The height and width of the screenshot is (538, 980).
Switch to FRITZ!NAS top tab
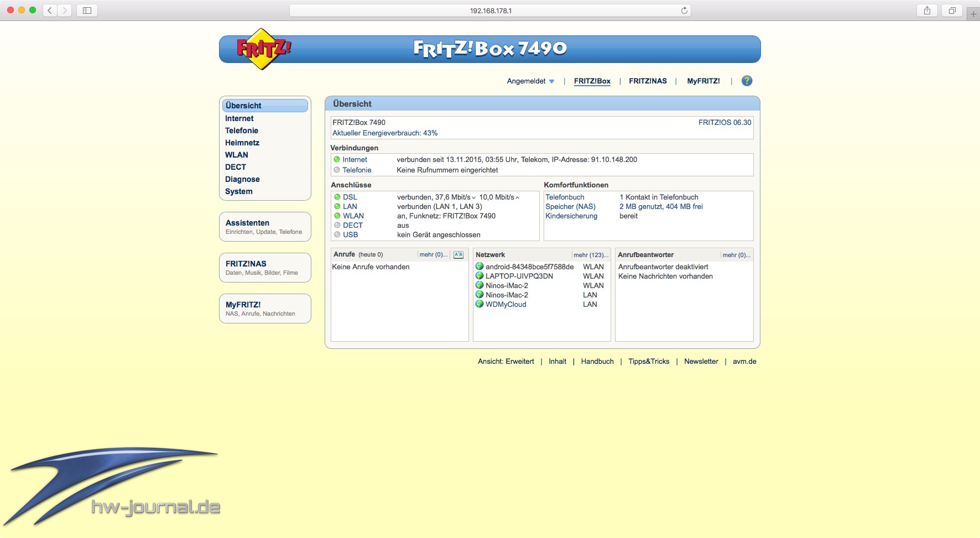click(648, 81)
